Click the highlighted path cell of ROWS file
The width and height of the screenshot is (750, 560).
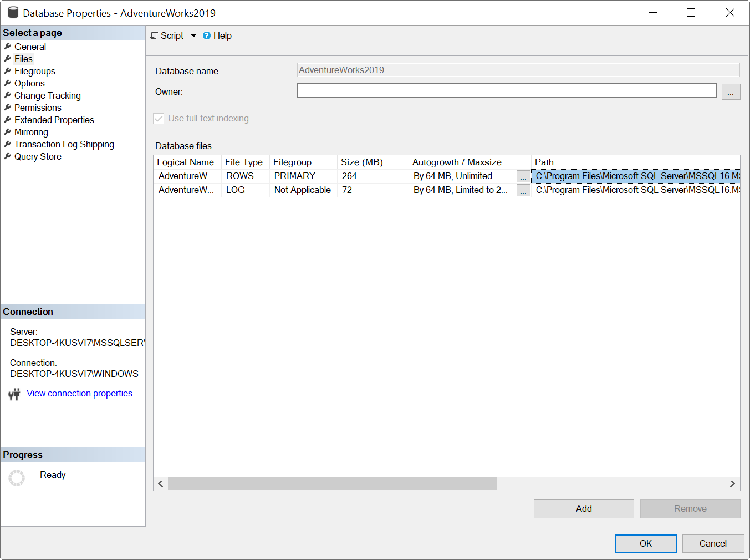click(x=636, y=176)
